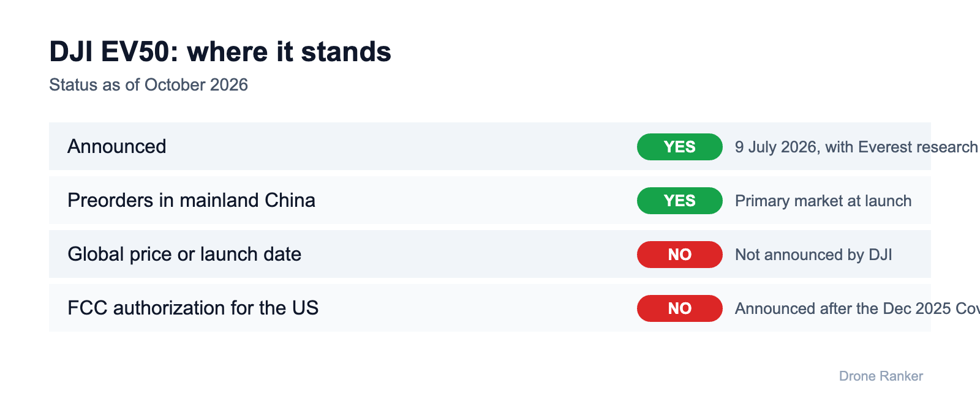Select the Preorders in mainland China label
Viewport: 980px width, 399px height.
coord(191,201)
